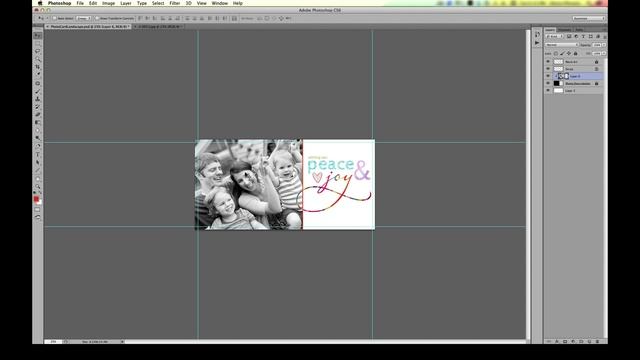The image size is (640, 360).
Task: Select the Clone Stamp tool
Action: tap(38, 99)
